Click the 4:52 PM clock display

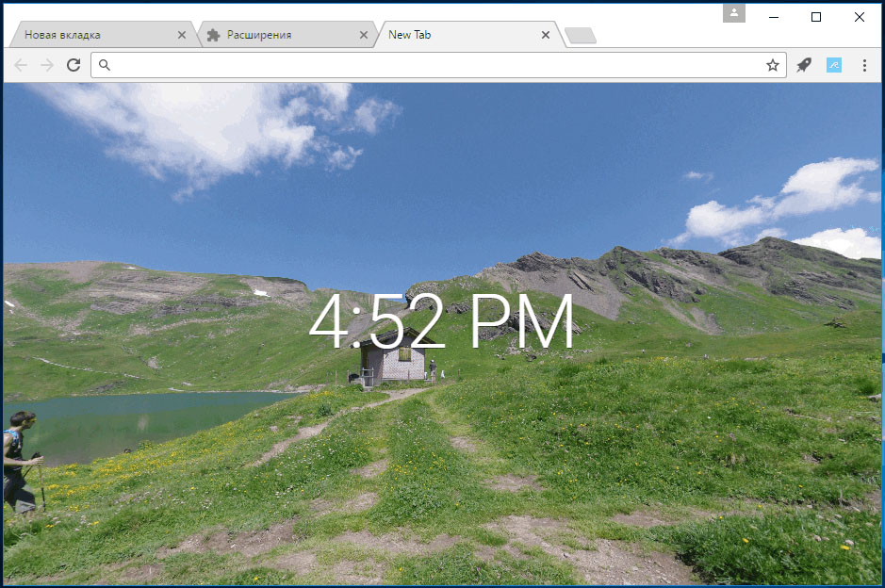[441, 321]
